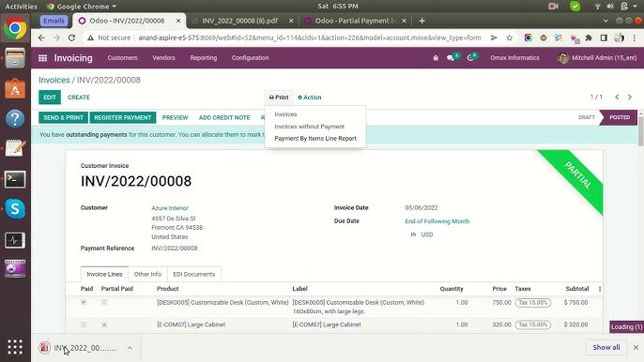Reload the current page

[72, 38]
